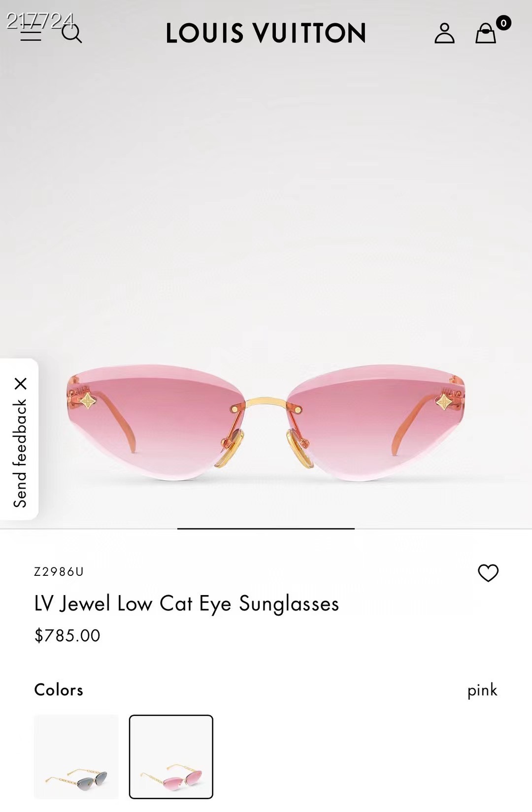Click the main pink sunglasses product image
This screenshot has height=812, width=532.
(266, 422)
